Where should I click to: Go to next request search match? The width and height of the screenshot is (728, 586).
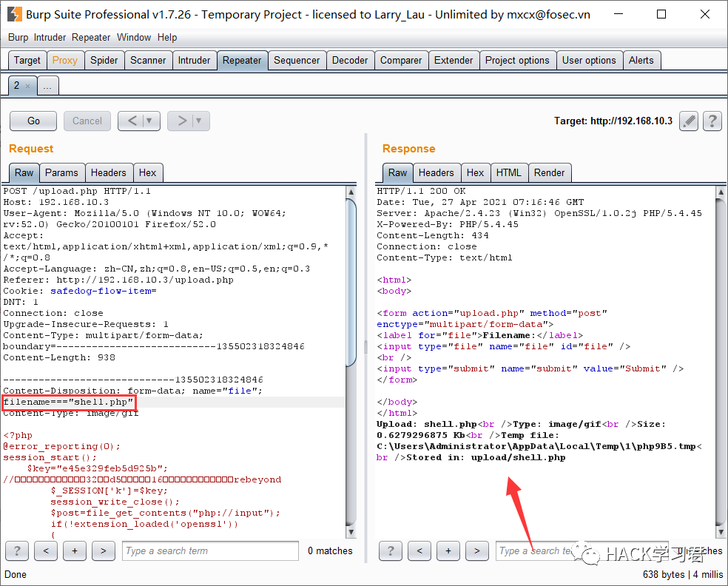pyautogui.click(x=104, y=550)
